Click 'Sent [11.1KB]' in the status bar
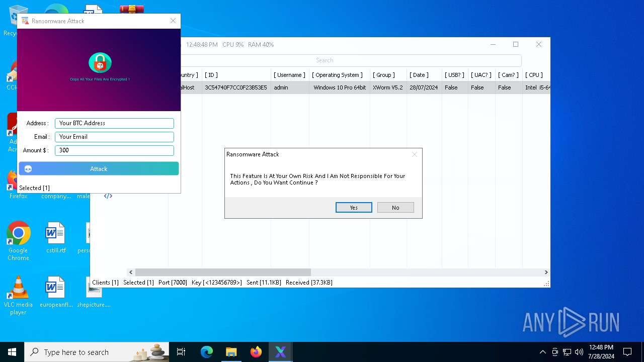This screenshot has width=644, height=362. click(264, 283)
